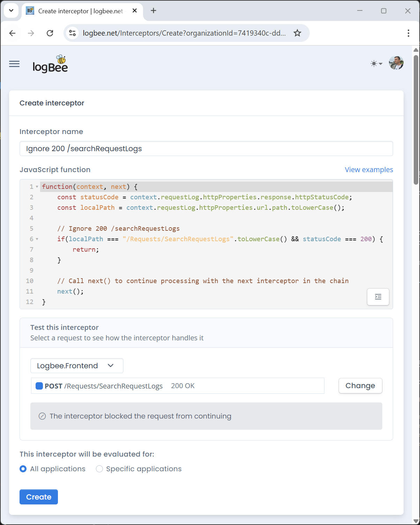Open the View examples link
Viewport: 420px width, 525px height.
(x=369, y=170)
